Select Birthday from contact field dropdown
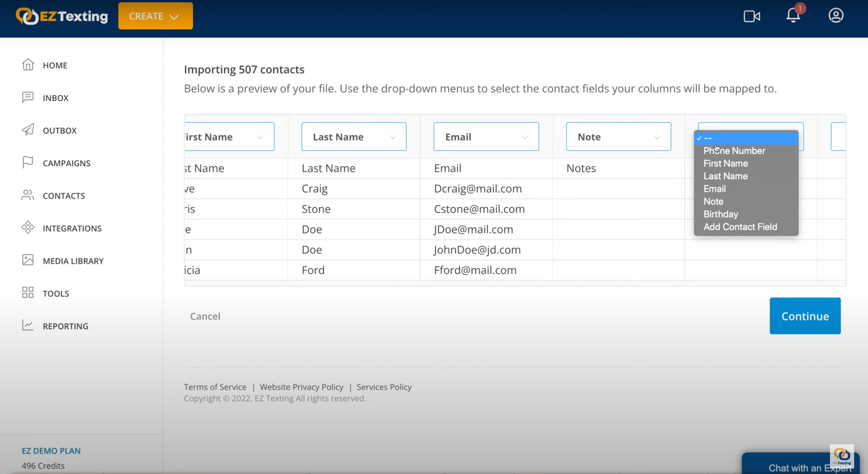This screenshot has height=474, width=868. [721, 214]
